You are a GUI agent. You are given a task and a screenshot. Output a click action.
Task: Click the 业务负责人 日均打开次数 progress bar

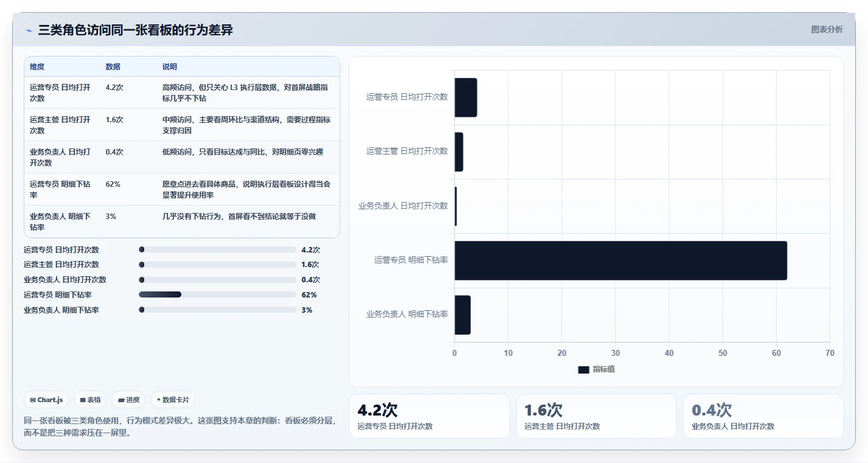[217, 280]
